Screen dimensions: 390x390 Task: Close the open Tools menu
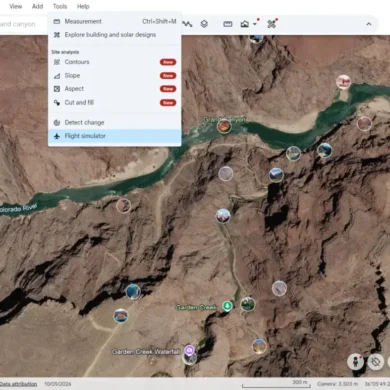60,6
